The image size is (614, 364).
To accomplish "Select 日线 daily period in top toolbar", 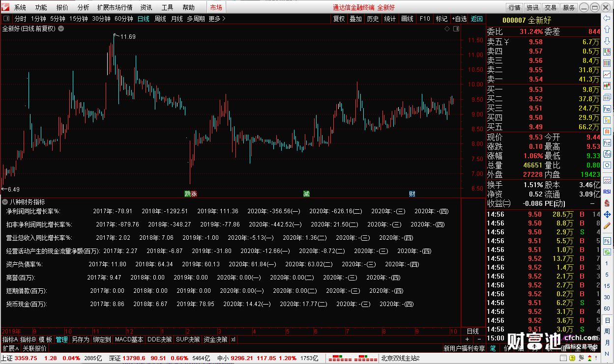I will 144,19.
